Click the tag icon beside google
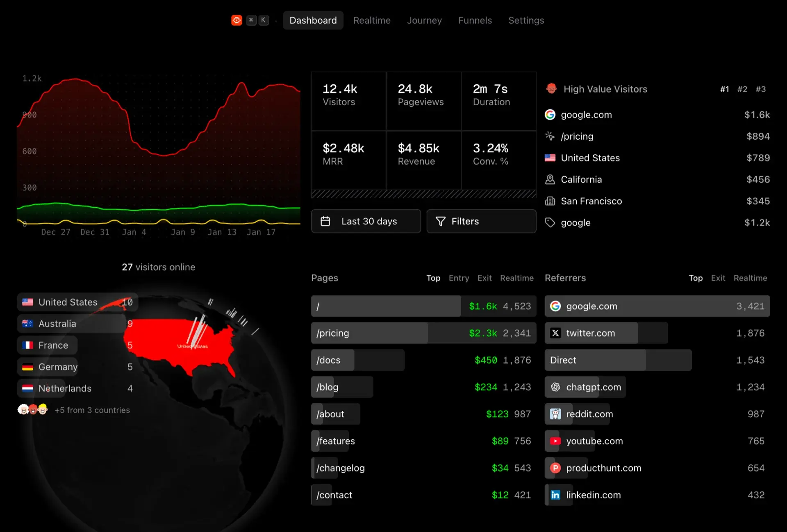The width and height of the screenshot is (787, 532). click(550, 222)
